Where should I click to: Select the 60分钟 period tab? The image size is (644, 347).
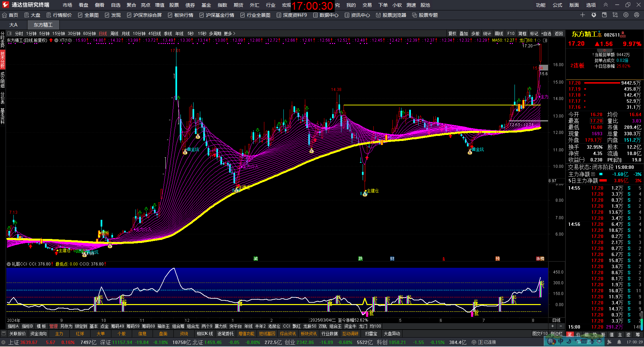point(89,34)
